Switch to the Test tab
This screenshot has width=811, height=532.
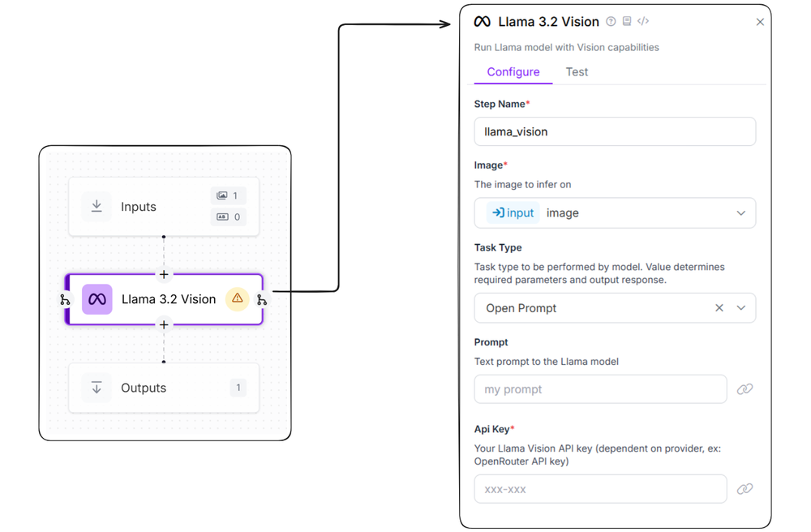click(577, 71)
